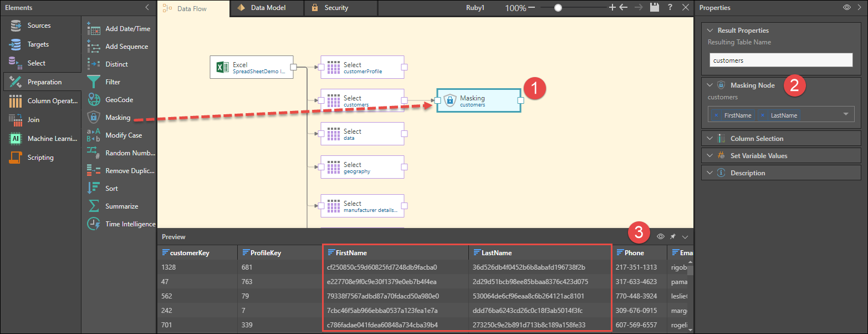Click the Resulting Table Name field
This screenshot has width=868, height=334.
pos(780,60)
